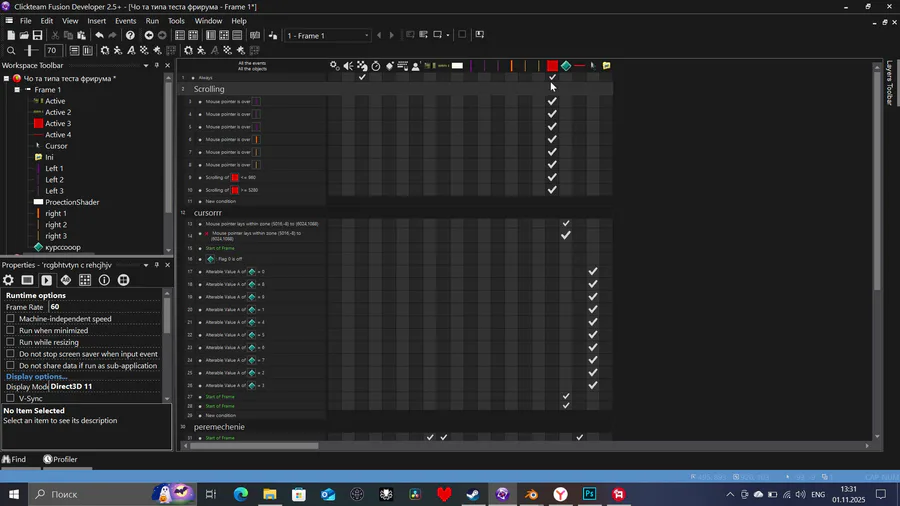Toggle Do not stop screen saver checkbox
Image resolution: width=900 pixels, height=506 pixels.
[x=10, y=354]
